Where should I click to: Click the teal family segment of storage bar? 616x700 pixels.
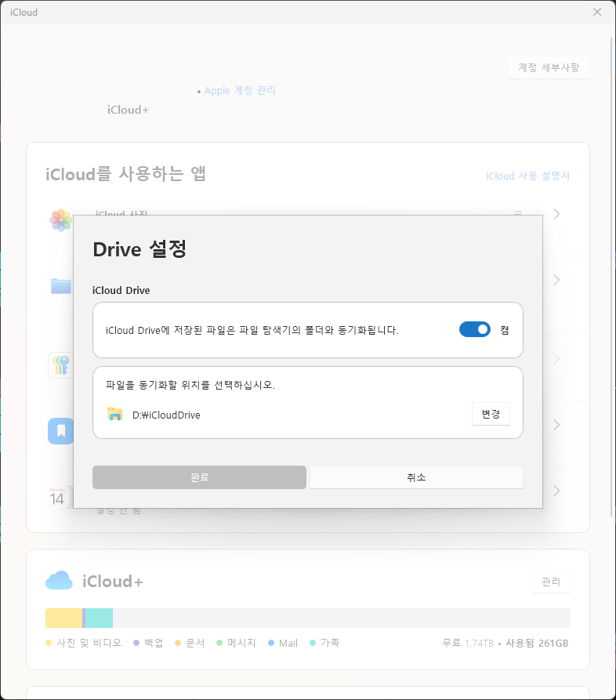[x=99, y=618]
